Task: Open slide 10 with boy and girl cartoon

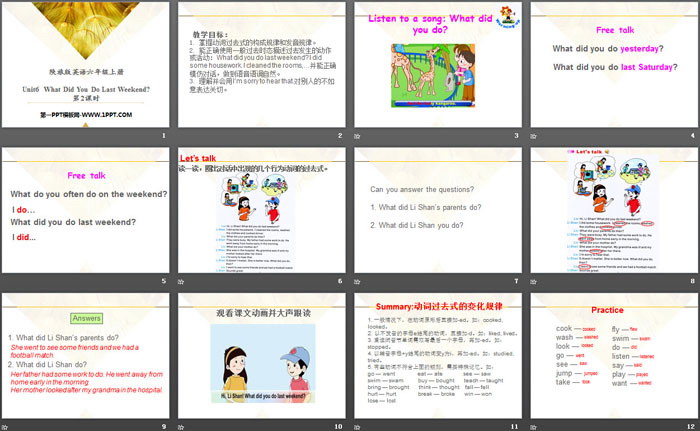Action: [262, 358]
